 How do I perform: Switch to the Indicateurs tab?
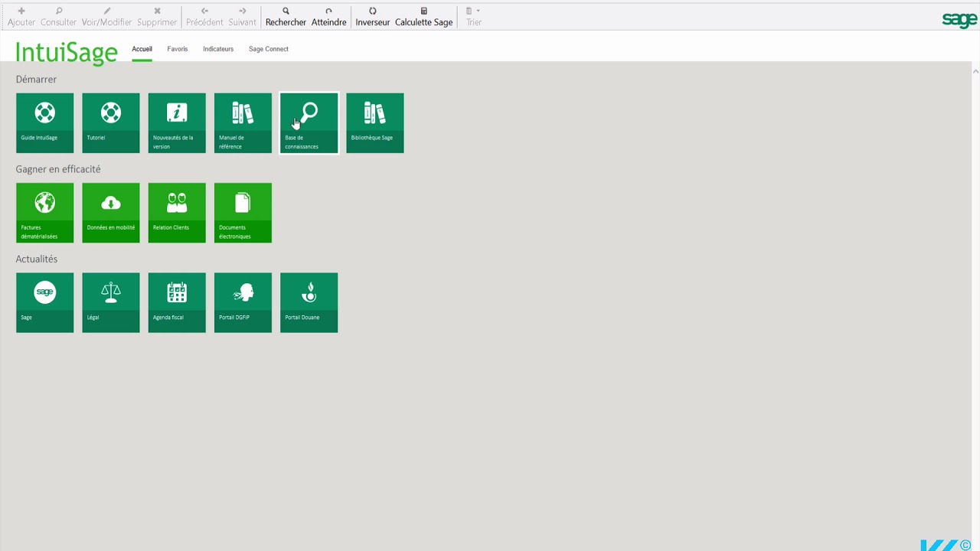pyautogui.click(x=218, y=49)
